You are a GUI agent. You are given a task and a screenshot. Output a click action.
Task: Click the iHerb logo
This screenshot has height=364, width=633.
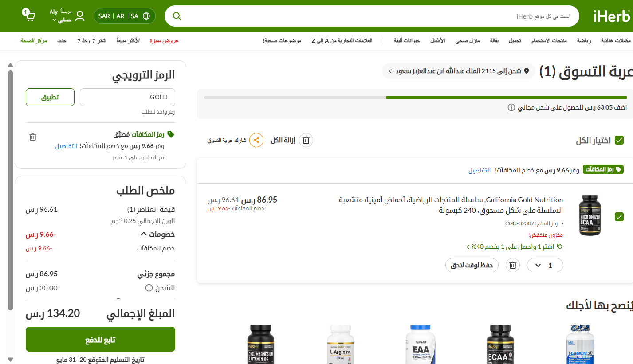click(x=612, y=16)
